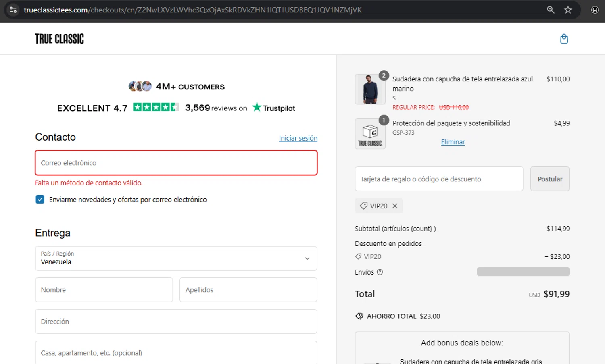
Task: Click the Casa, apartamento optional field
Action: tap(176, 352)
